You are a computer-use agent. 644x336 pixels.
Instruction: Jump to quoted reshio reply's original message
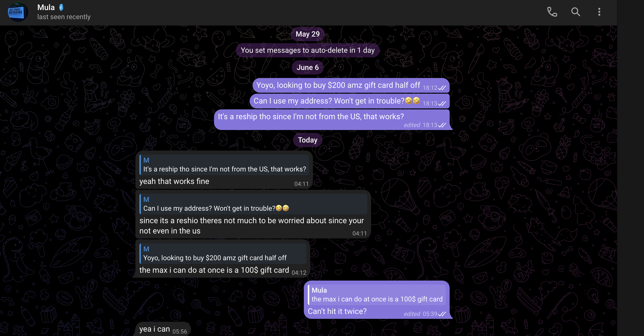(224, 165)
